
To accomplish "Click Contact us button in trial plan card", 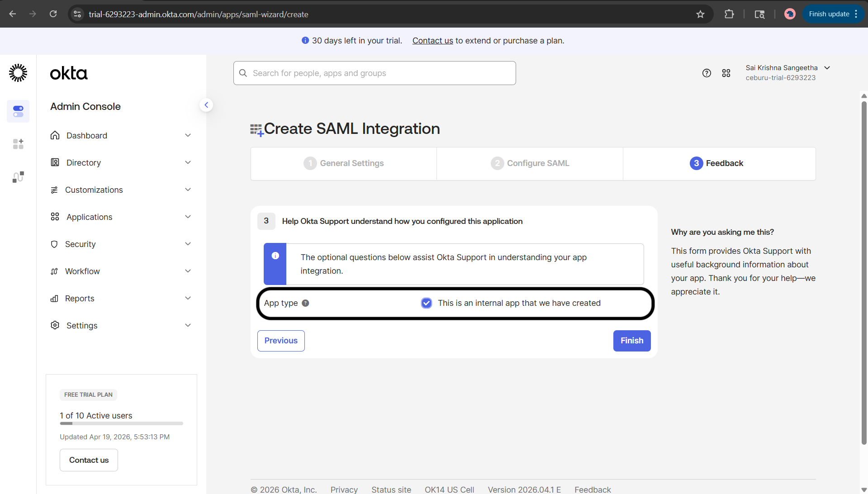I will point(89,460).
